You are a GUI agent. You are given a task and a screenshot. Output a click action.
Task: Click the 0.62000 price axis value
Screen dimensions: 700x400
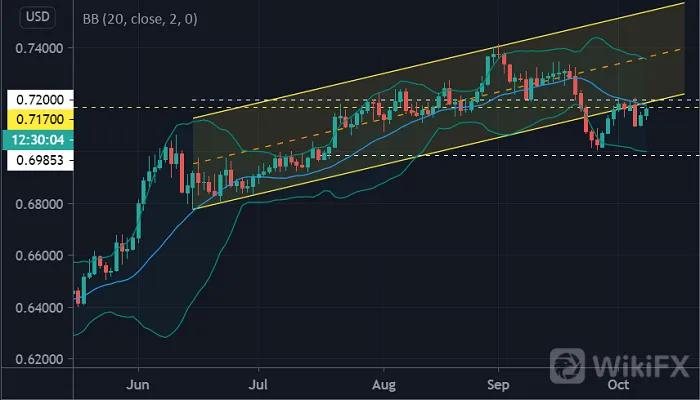point(39,360)
